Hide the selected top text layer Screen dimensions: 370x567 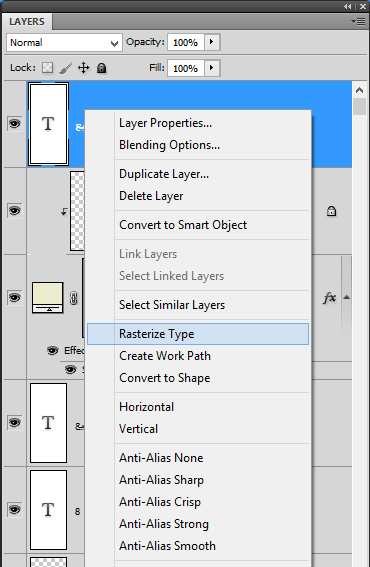click(x=14, y=124)
